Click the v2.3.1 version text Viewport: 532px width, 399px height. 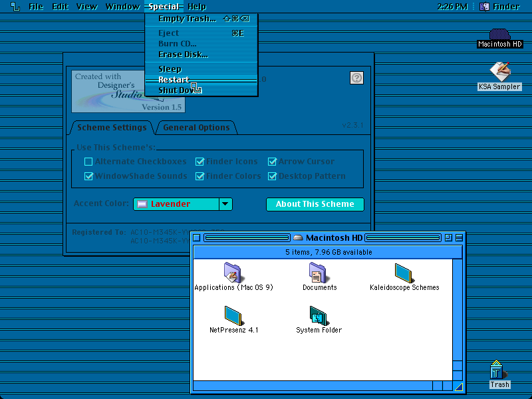(353, 125)
